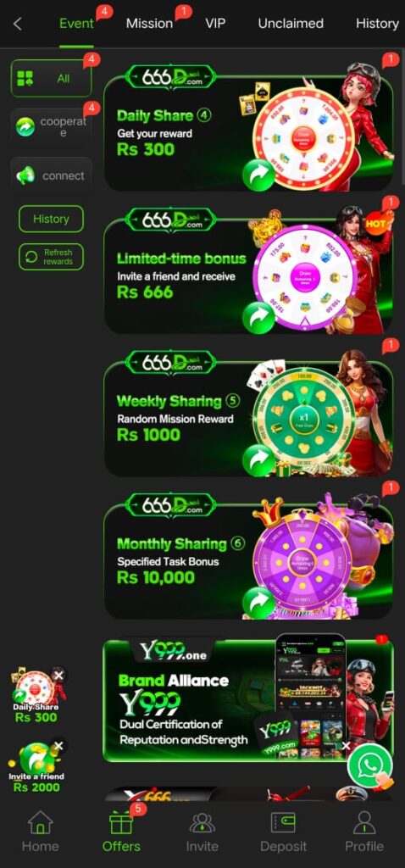405x868 pixels.
Task: Tap green share arrow on Daily Share
Action: 258,175
